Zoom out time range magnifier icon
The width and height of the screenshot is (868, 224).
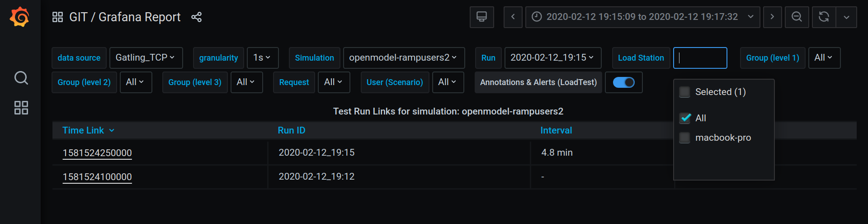click(797, 17)
